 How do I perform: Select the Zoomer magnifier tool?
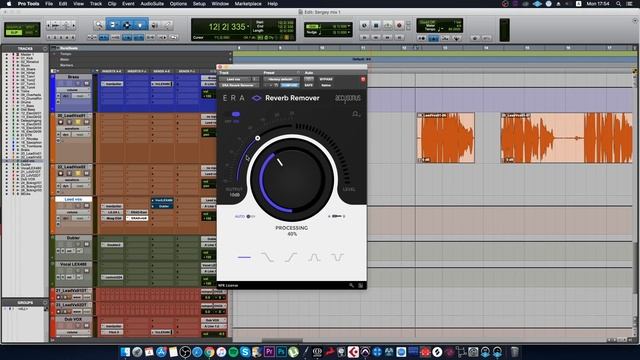coord(98,25)
